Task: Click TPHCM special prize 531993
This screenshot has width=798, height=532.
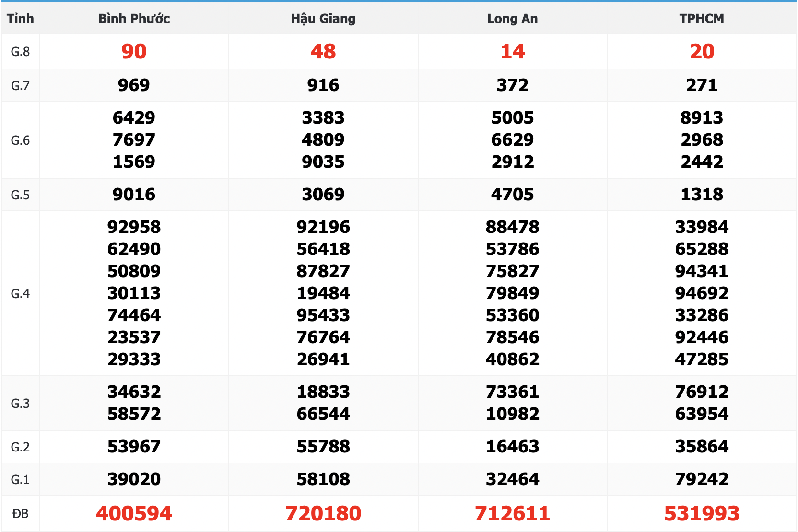Action: pyautogui.click(x=702, y=513)
